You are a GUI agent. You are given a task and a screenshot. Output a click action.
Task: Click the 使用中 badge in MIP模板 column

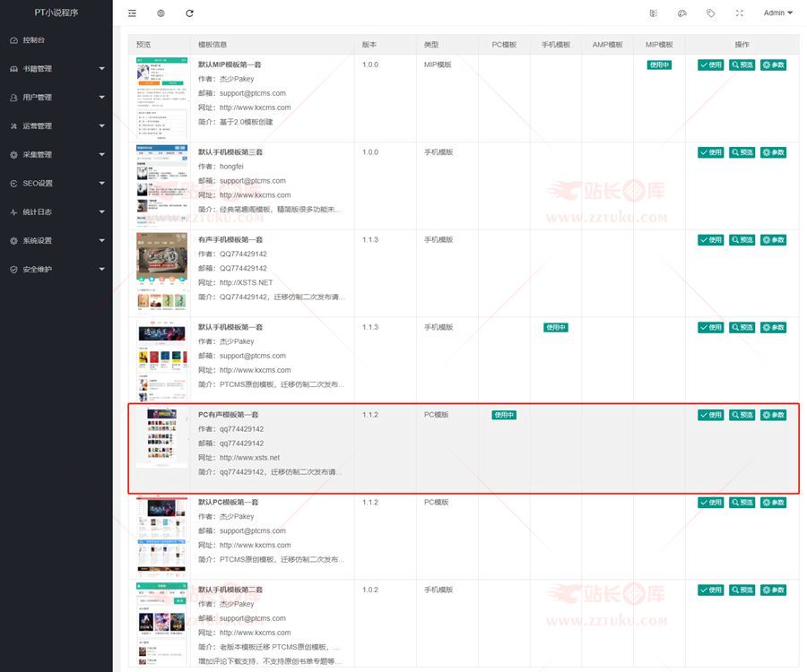click(x=659, y=65)
